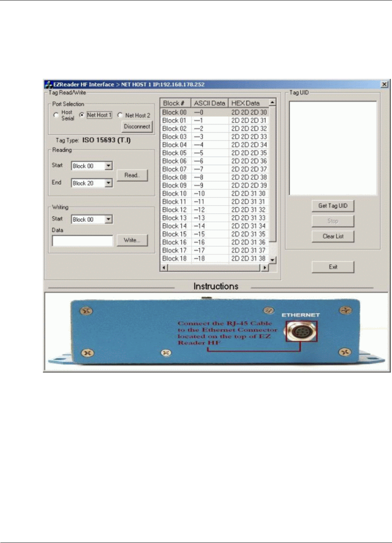Open the Writing Start block dropdown
Screen dimensions: 392x543
point(109,220)
